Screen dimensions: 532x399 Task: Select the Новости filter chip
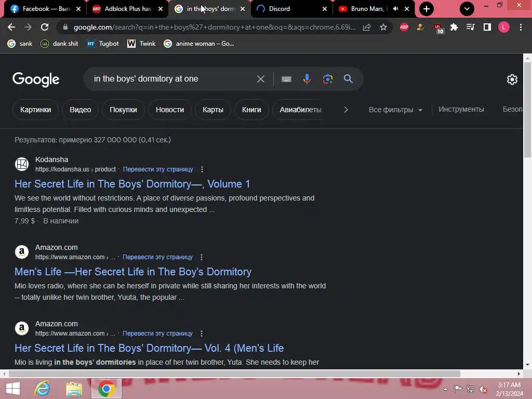pyautogui.click(x=170, y=110)
